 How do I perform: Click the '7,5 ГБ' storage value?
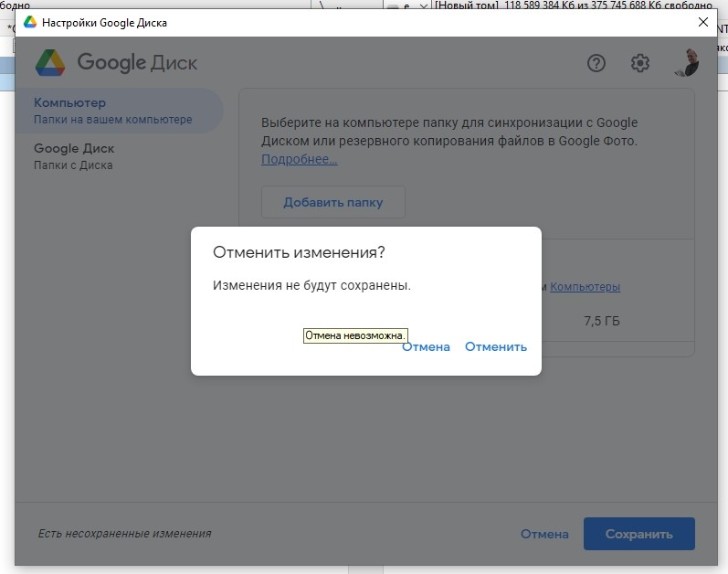[x=602, y=321]
